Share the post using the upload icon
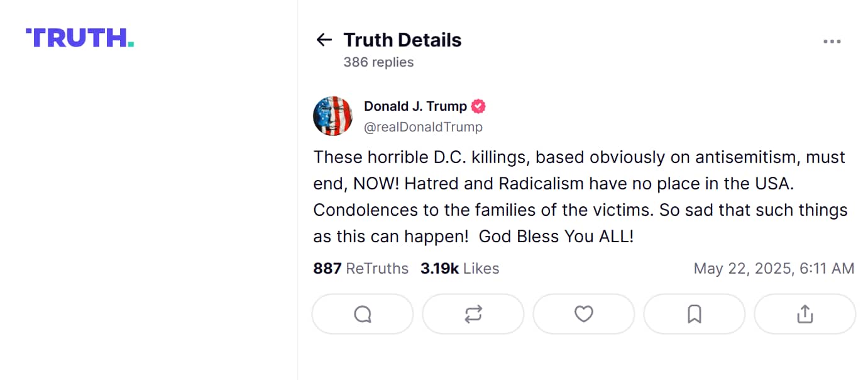868x380 pixels. pos(805,314)
